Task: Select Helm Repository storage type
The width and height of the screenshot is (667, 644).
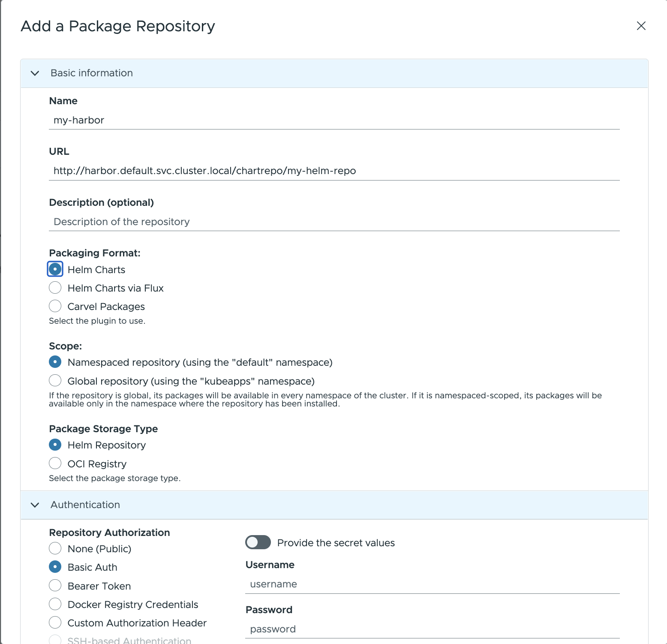Action: click(x=55, y=445)
